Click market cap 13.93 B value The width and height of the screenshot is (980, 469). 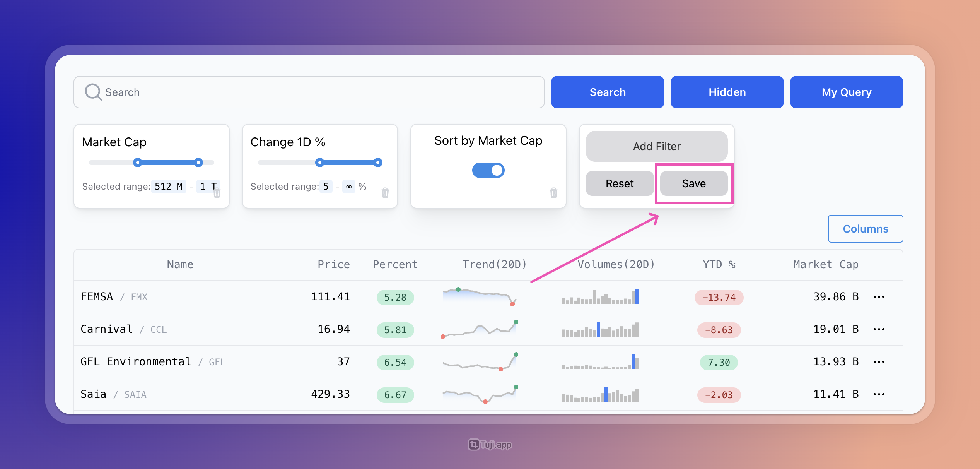[836, 362]
